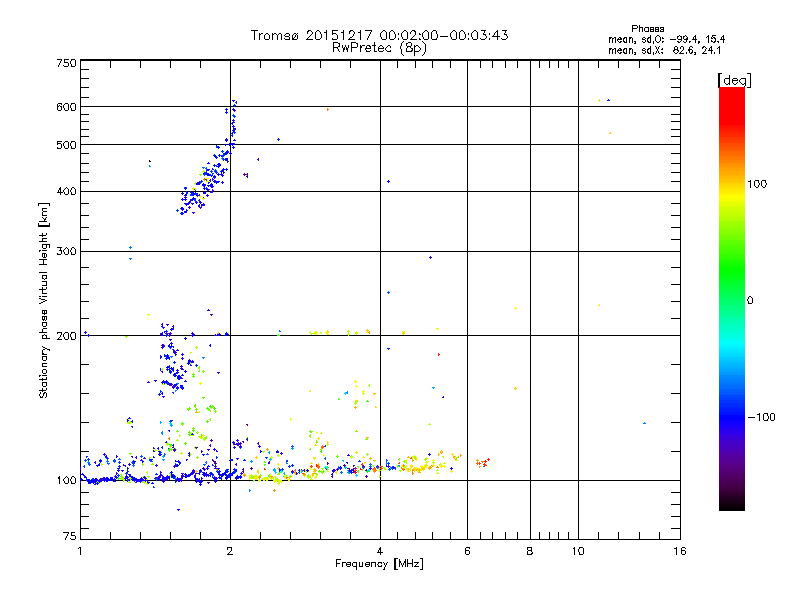The width and height of the screenshot is (800, 600).
Task: Click the colorbar phase gradient strip
Action: point(732,298)
